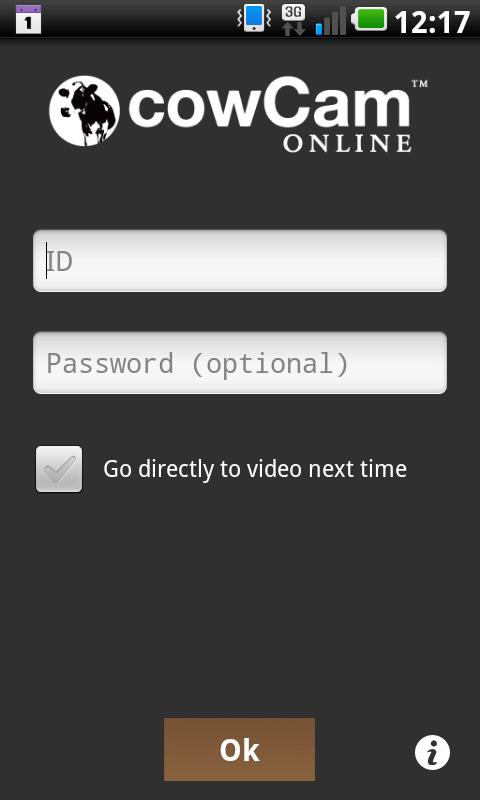Image resolution: width=480 pixels, height=800 pixels.
Task: Tap the signal strength bars
Action: 331,21
